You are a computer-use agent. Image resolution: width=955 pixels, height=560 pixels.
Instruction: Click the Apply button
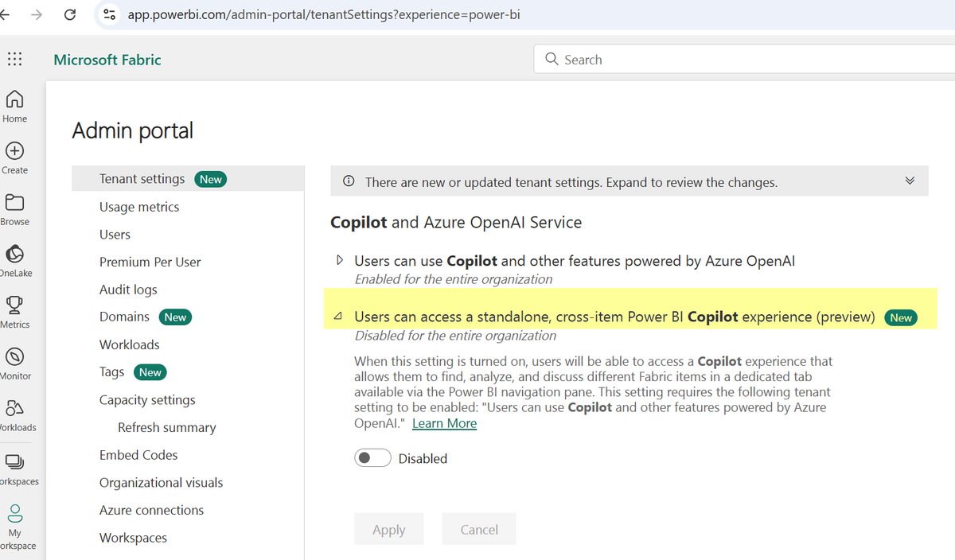[389, 529]
